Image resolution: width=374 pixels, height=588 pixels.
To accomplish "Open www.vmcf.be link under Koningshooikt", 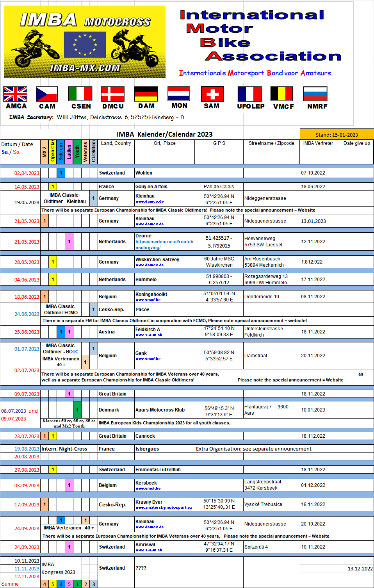I will [148, 300].
